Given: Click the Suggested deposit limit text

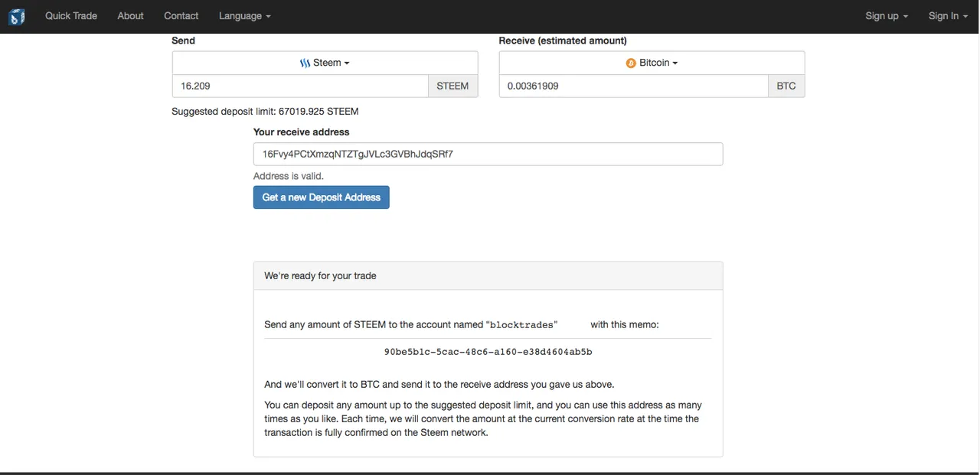Looking at the screenshot, I should pyautogui.click(x=265, y=111).
